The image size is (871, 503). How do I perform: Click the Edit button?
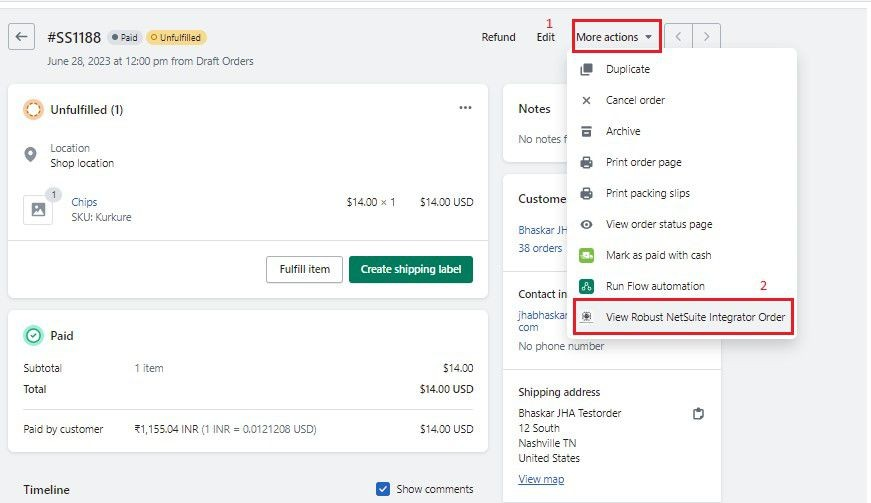pyautogui.click(x=545, y=37)
